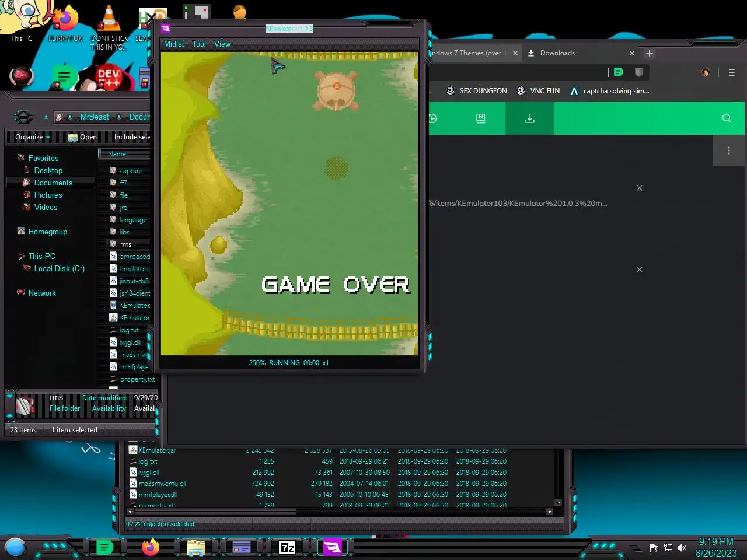This screenshot has height=560, width=747.
Task: Open the DEV C++ desktop shortcut
Action: pyautogui.click(x=109, y=77)
